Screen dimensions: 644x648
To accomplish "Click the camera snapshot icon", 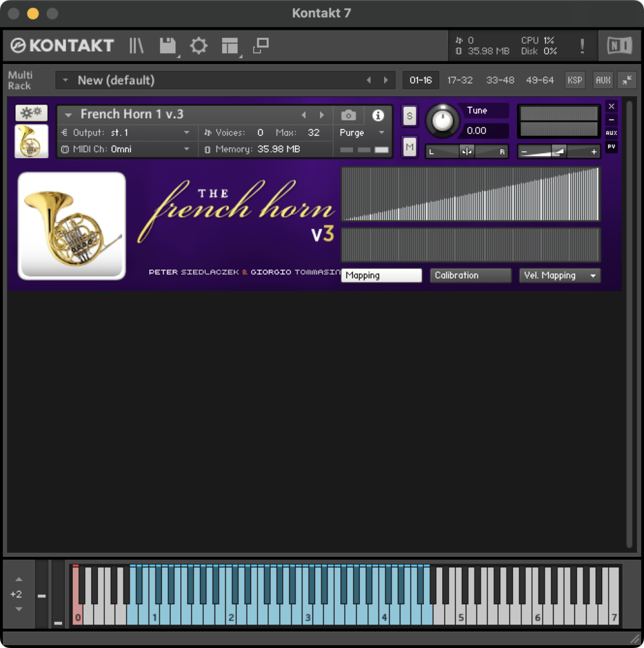I will coord(349,115).
